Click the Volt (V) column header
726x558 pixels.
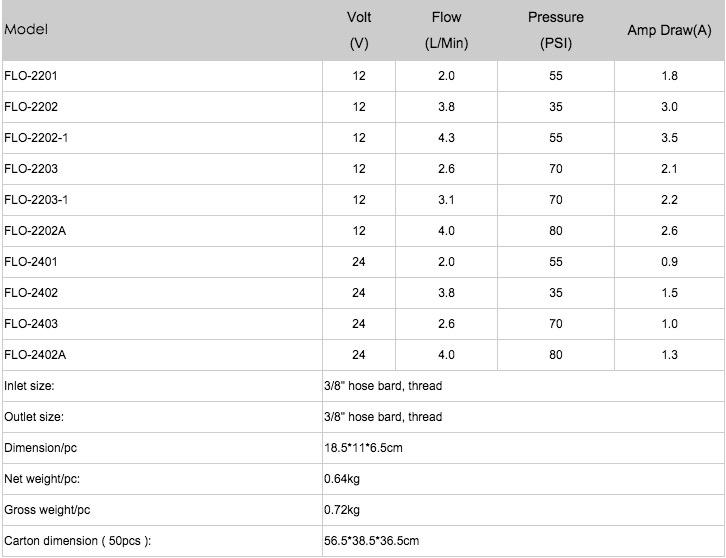359,30
